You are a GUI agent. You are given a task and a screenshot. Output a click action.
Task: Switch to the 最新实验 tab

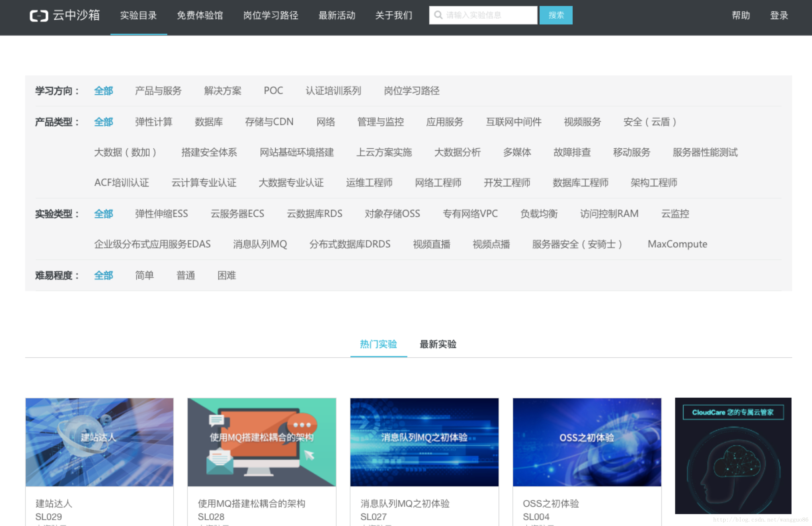[x=438, y=344]
